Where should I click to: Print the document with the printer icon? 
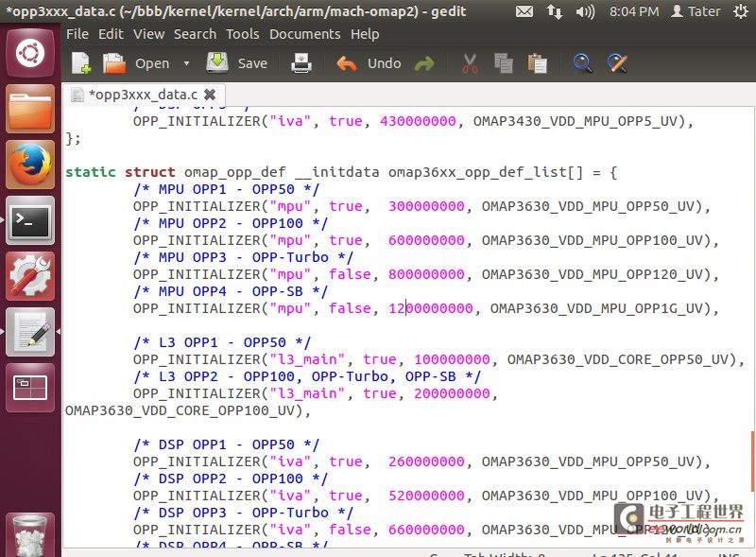(301, 63)
